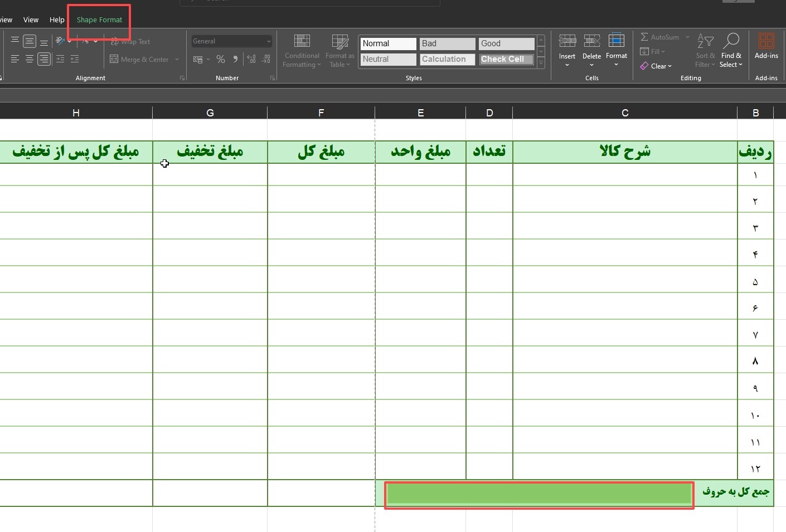Toggle Wrap Text
The height and width of the screenshot is (532, 786).
pos(130,42)
